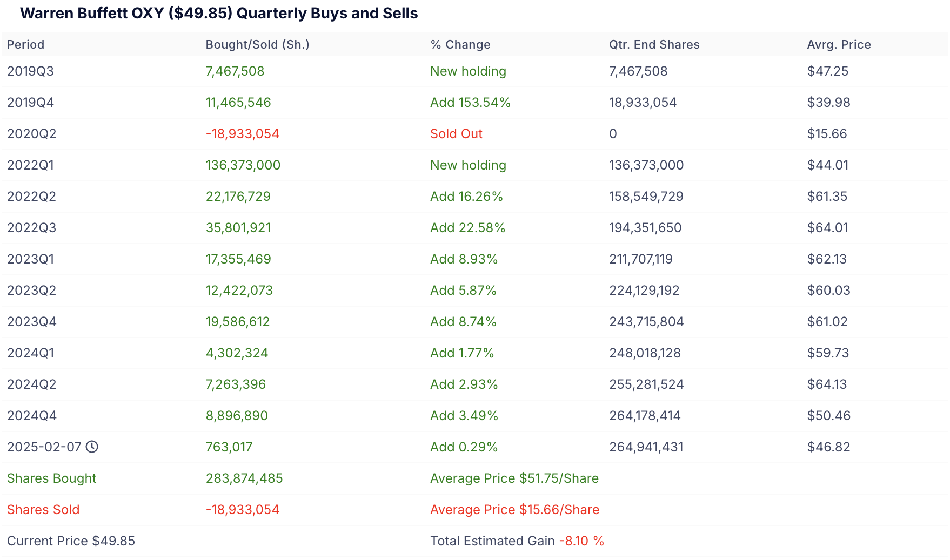Click the % Change column header
The width and height of the screenshot is (950, 560).
[460, 45]
